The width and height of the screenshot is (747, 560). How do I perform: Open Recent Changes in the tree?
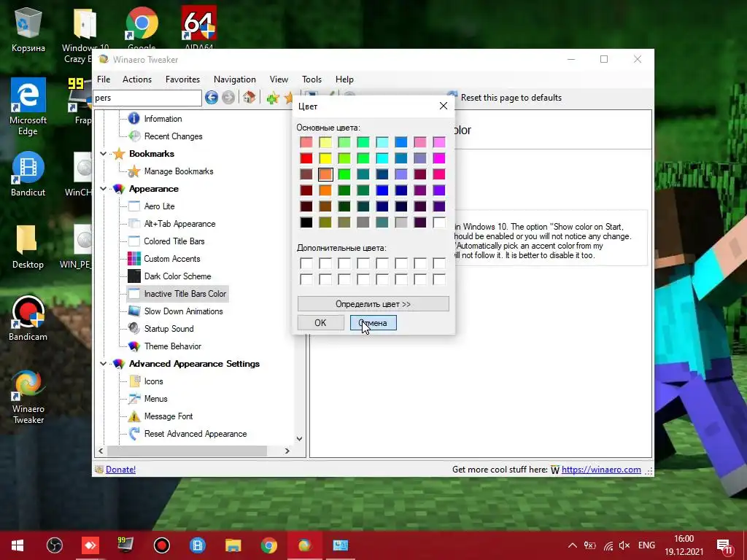click(x=173, y=136)
